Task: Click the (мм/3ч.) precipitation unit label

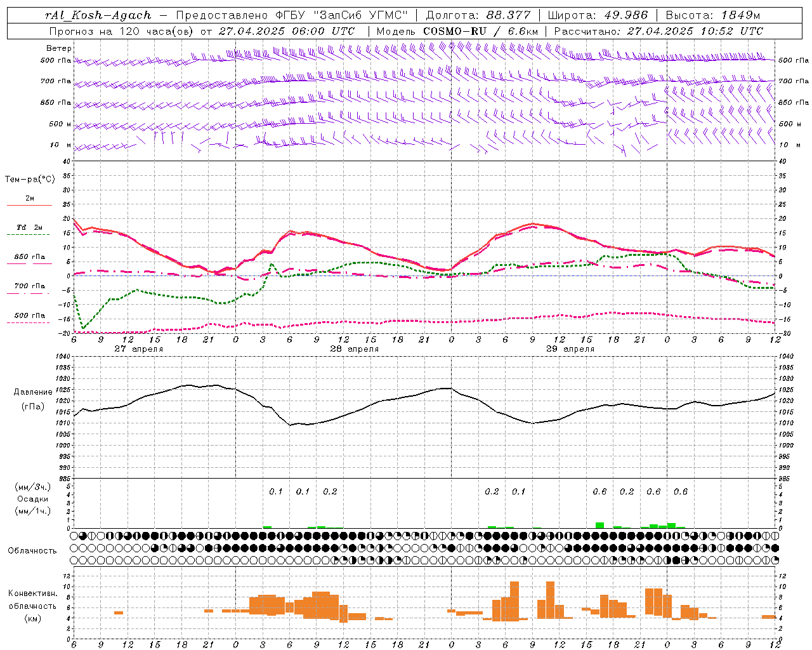Action: click(33, 487)
